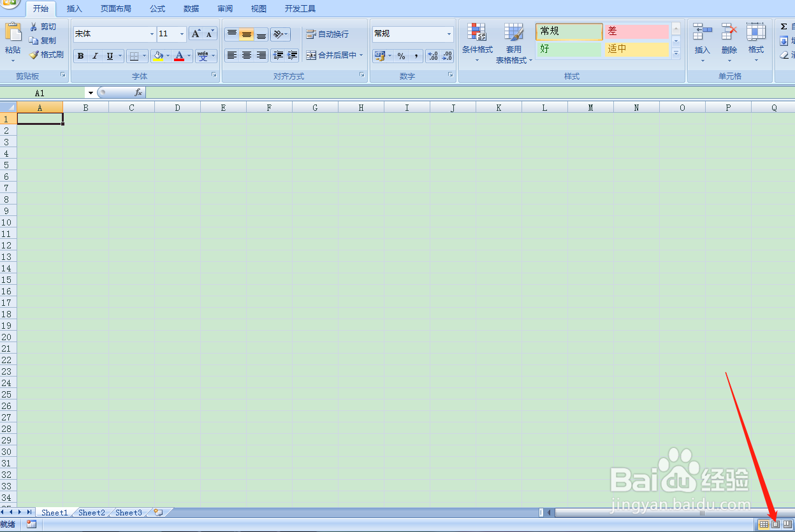Open the borders dropdown arrow

point(145,56)
